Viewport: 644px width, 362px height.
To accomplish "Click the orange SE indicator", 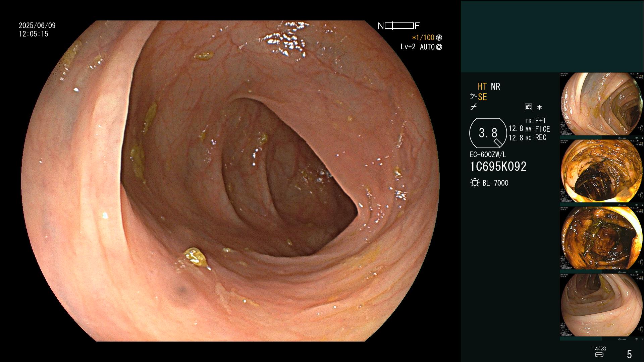I will point(482,97).
